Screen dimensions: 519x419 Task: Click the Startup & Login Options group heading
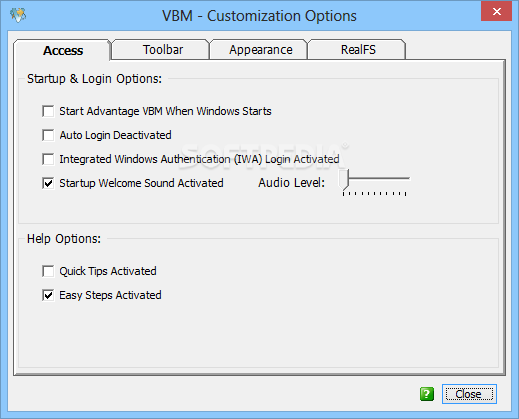tap(94, 79)
